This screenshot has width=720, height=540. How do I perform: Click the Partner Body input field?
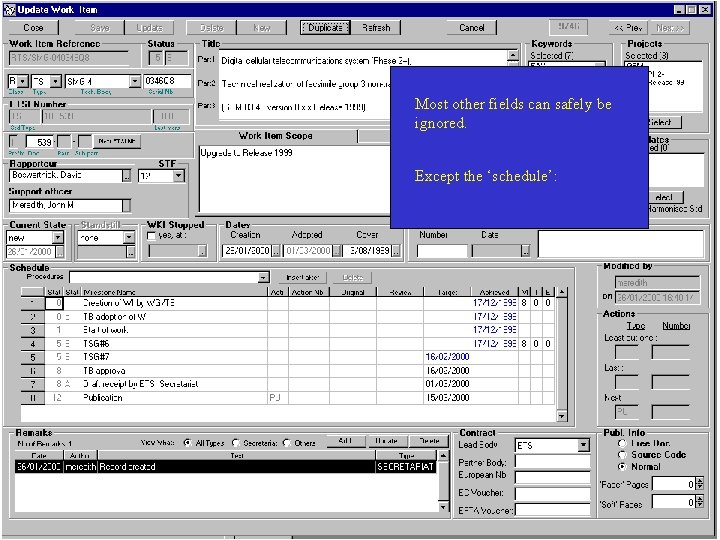coord(552,462)
